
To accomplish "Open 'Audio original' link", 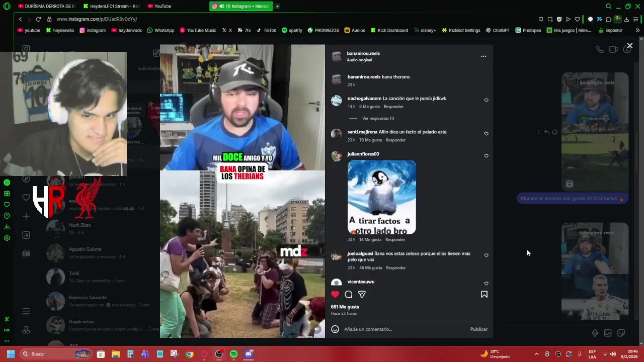I will coord(359,60).
